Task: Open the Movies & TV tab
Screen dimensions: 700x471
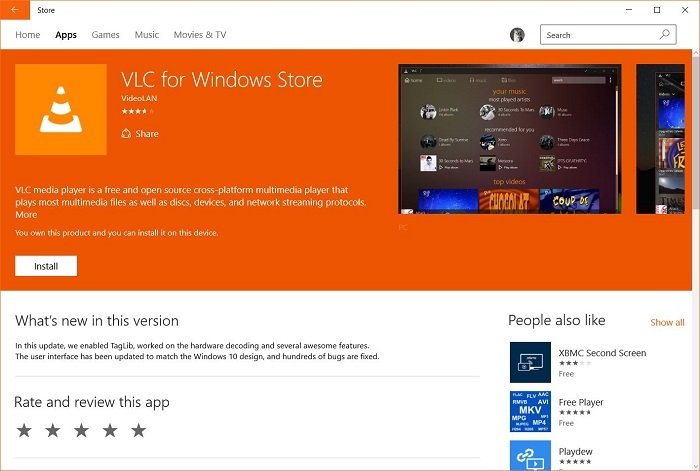Action: pos(200,35)
